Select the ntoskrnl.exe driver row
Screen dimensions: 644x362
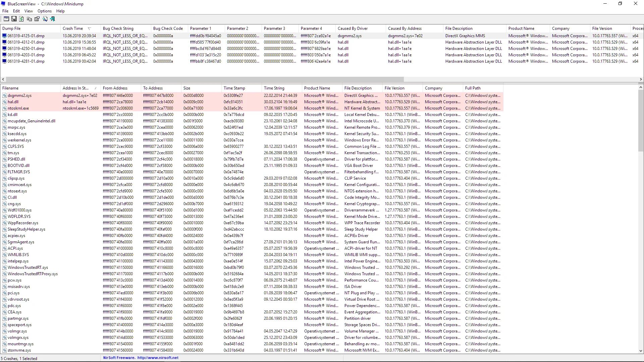[18, 108]
